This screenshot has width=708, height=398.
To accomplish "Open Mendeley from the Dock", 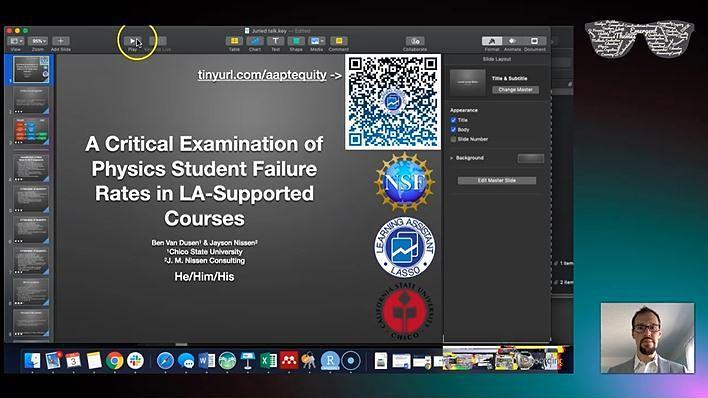I will pyautogui.click(x=289, y=361).
